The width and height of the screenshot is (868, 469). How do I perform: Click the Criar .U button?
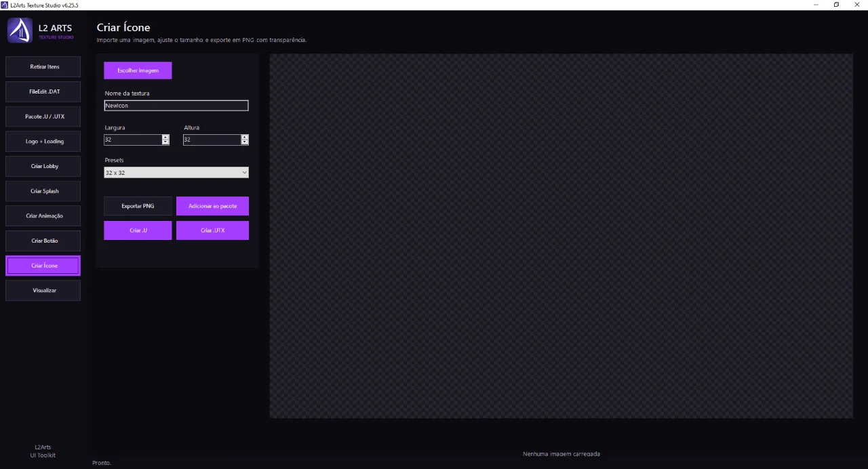138,230
